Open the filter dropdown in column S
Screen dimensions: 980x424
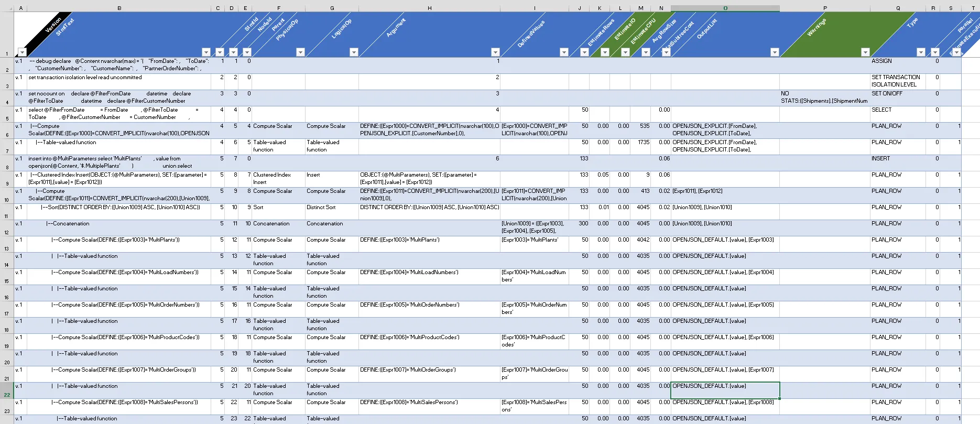[x=957, y=52]
